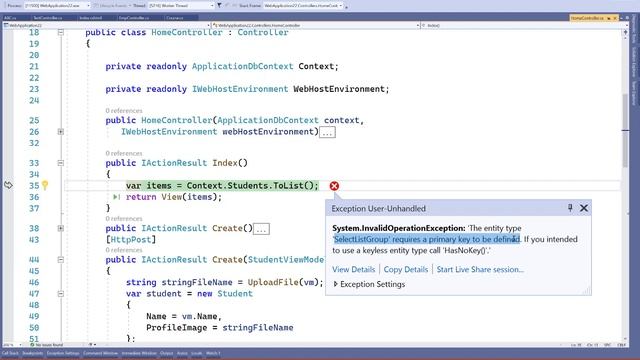Click the vertical scrollbar thumb of the editor
This screenshot has width=640, height=360.
pos(625,131)
